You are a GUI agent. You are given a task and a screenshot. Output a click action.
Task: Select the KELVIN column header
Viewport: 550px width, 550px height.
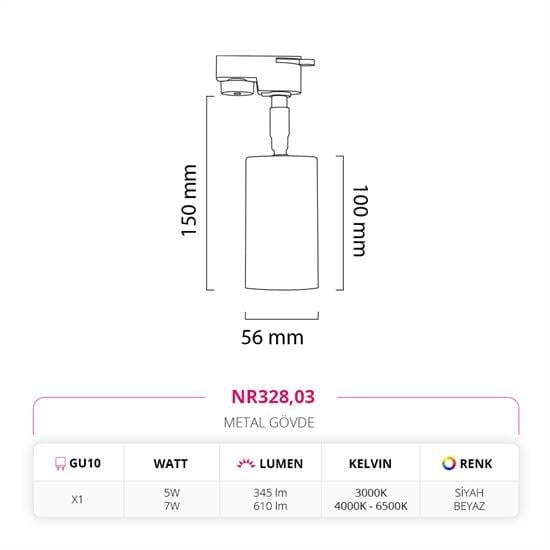pos(370,464)
